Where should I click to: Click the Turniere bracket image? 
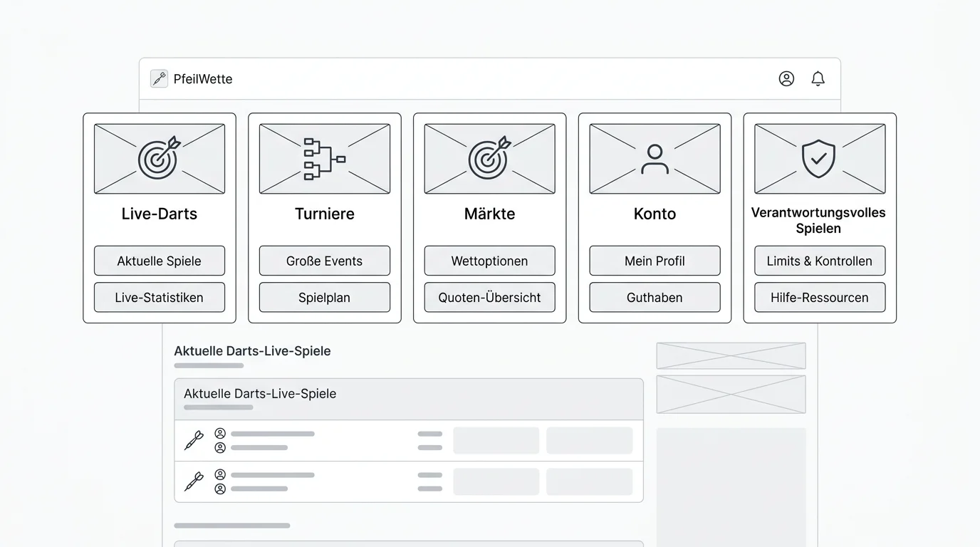[325, 159]
